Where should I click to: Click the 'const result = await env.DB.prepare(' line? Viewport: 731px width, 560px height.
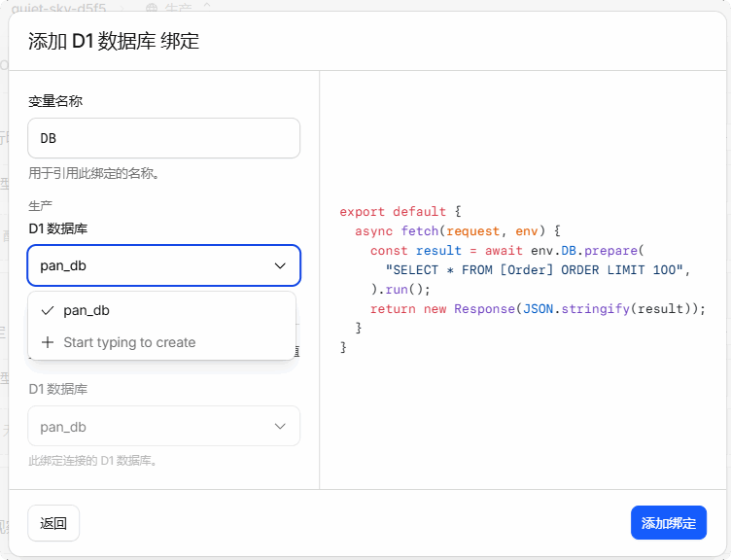(x=506, y=251)
